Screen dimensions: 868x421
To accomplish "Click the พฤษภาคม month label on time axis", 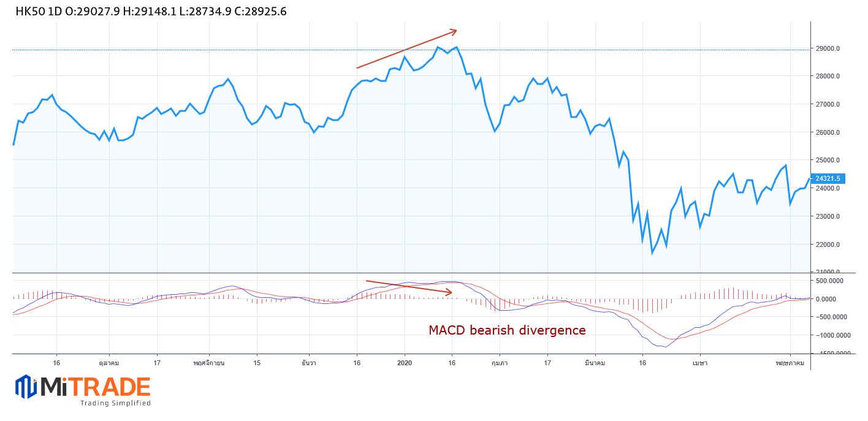I will click(790, 363).
